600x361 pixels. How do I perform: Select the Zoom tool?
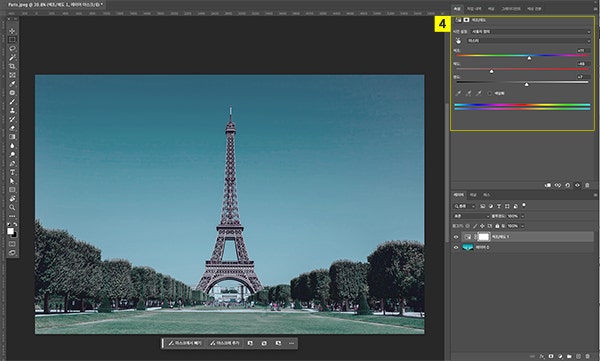click(12, 207)
